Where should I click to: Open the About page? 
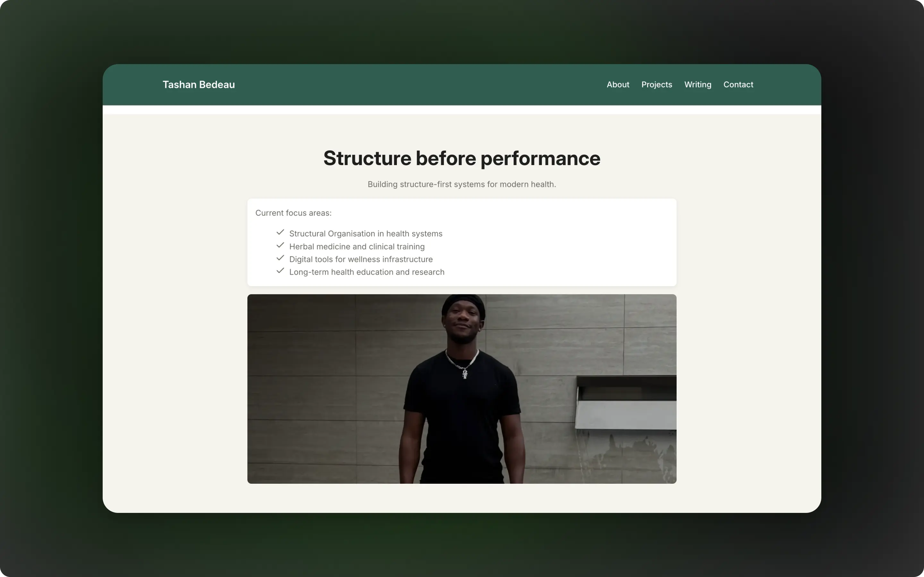[x=617, y=84]
